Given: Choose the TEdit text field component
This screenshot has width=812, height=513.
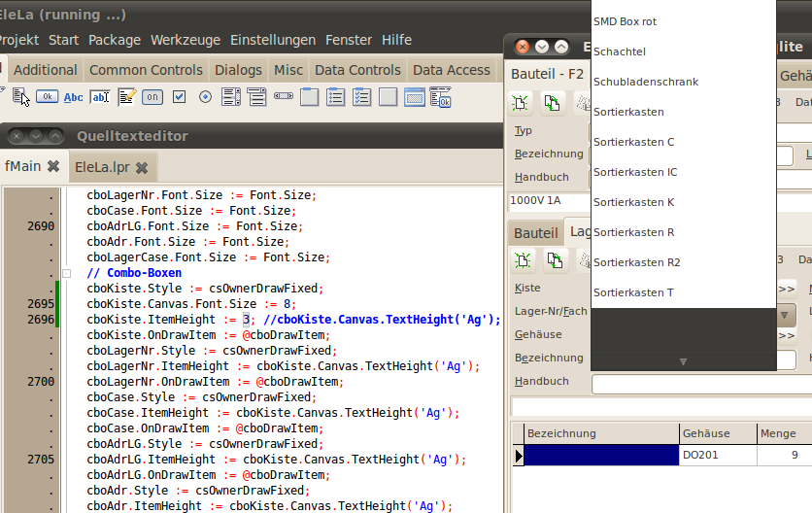Looking at the screenshot, I should click(100, 97).
